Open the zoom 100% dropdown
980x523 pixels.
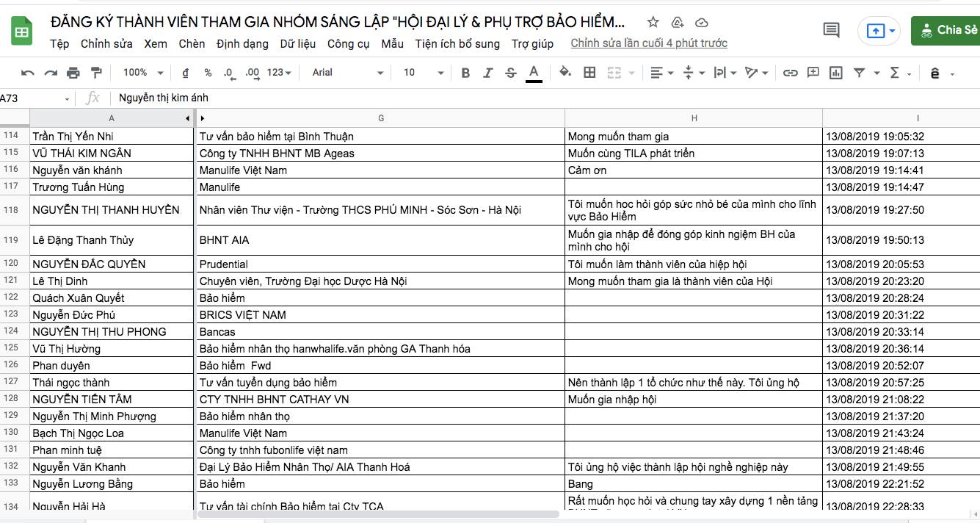(142, 73)
